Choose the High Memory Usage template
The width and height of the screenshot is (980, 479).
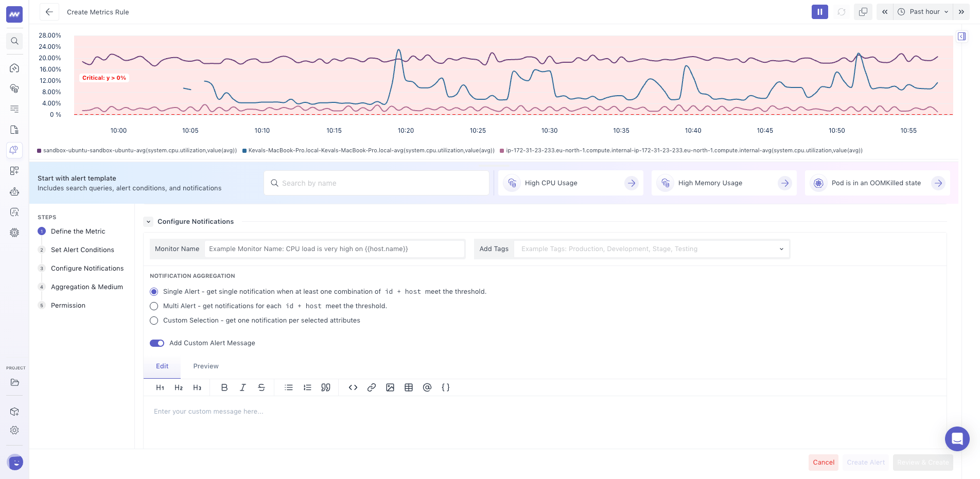pyautogui.click(x=724, y=183)
